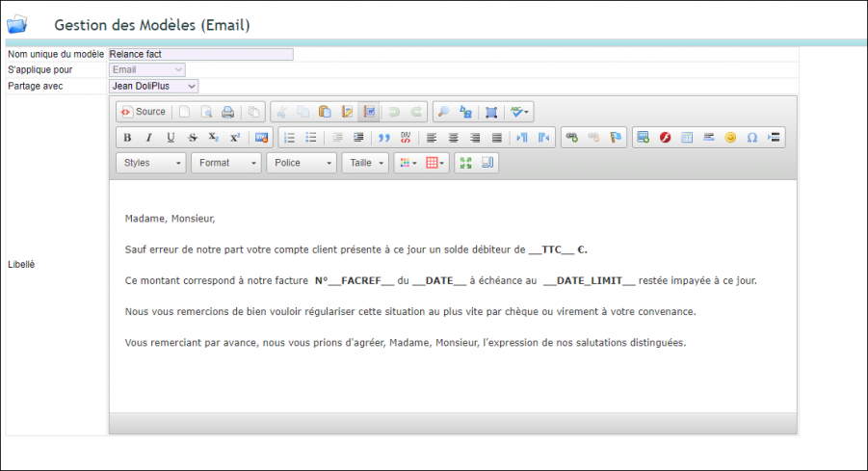Screen dimensions: 868x471
Task: Click the Copy icon
Action: coord(303,112)
